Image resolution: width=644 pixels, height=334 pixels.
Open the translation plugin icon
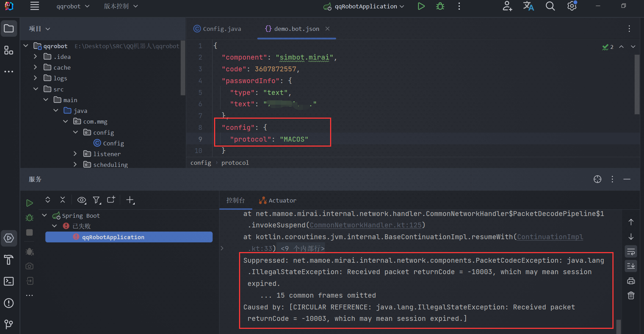528,6
